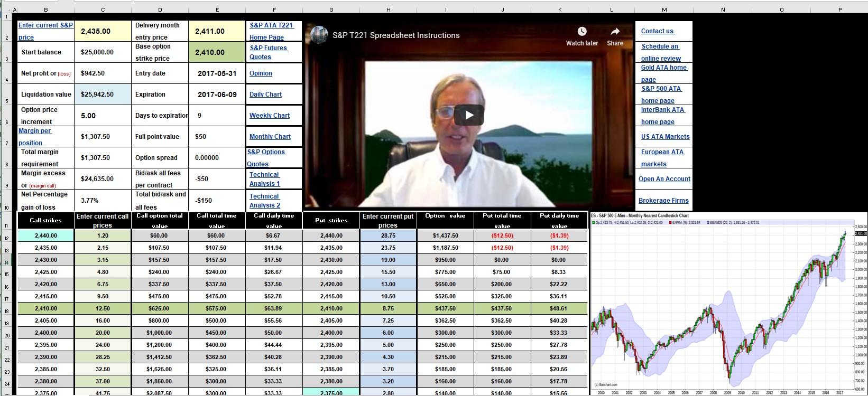Select the net profit cell $942.50
Viewport: 868px width, 396px height.
tap(103, 73)
